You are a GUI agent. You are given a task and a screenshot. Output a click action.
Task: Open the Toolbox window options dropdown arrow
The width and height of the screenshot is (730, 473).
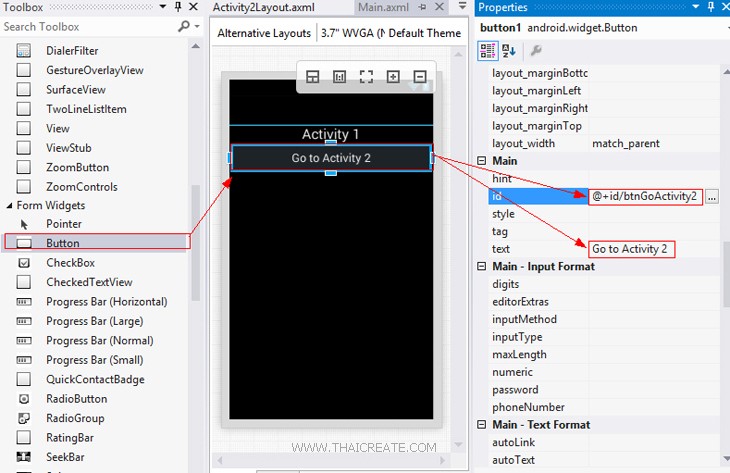coord(162,7)
